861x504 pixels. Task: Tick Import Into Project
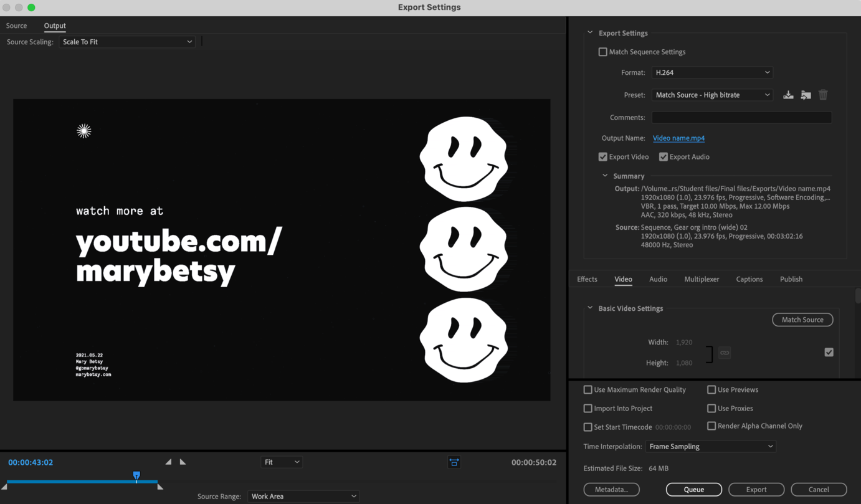click(587, 408)
